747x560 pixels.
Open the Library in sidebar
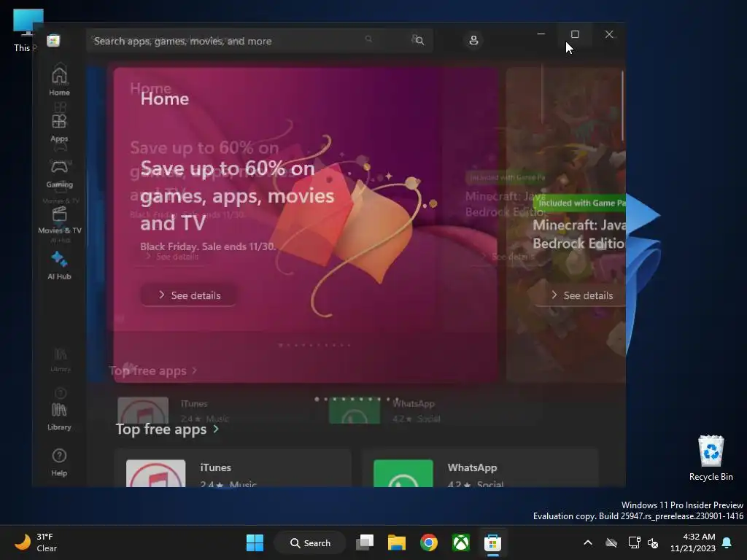[x=59, y=416]
